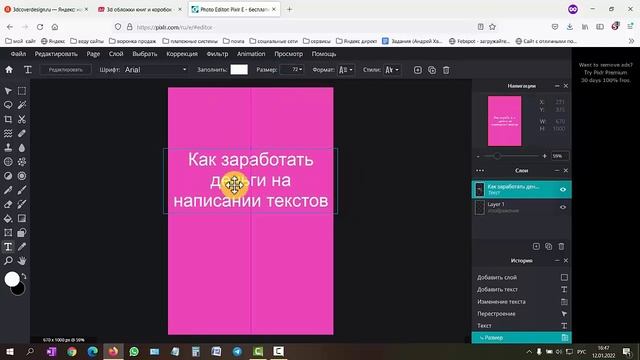
Task: Collapse the Слои panel
Action: coord(557,171)
